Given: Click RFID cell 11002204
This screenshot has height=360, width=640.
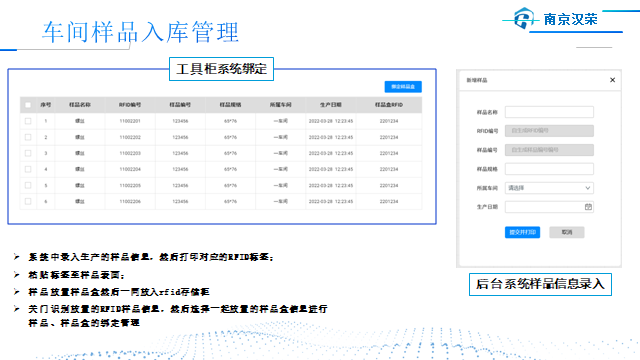Looking at the screenshot, I should [130, 169].
